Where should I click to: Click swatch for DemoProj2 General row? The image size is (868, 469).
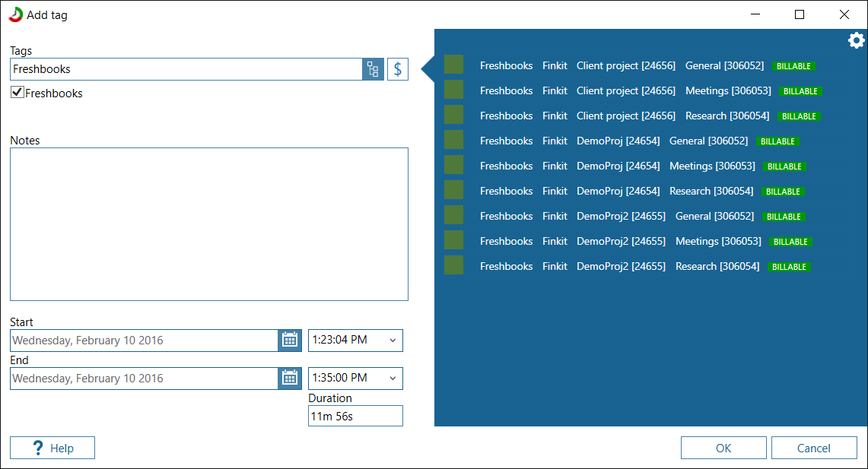[x=454, y=215]
